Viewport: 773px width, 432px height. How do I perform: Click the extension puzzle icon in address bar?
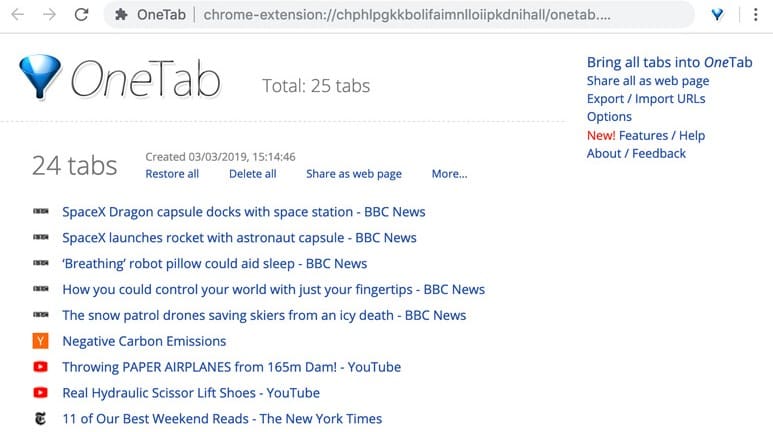(121, 15)
